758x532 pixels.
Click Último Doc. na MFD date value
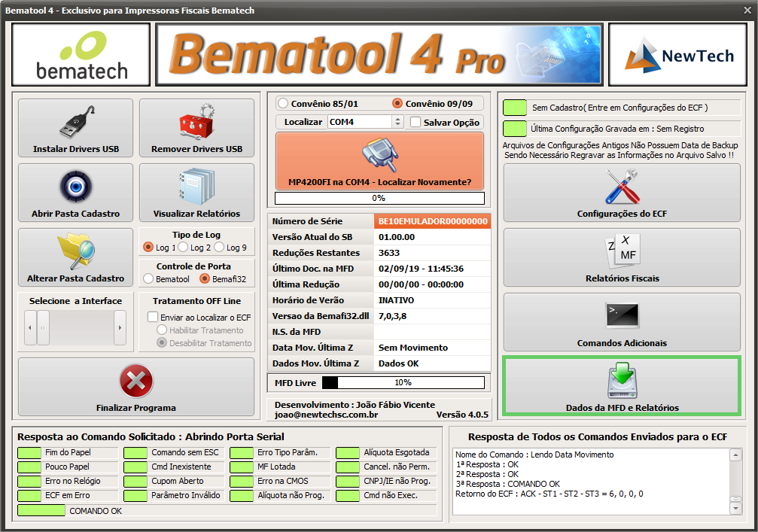coord(421,269)
